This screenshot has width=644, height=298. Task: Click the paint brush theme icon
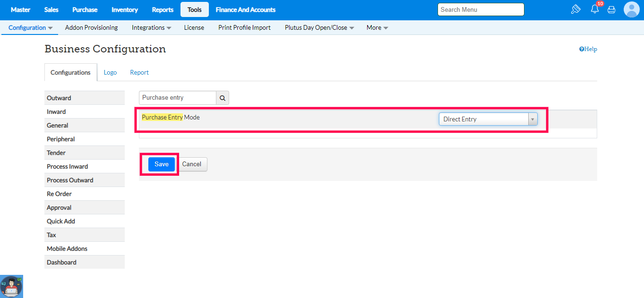(575, 9)
